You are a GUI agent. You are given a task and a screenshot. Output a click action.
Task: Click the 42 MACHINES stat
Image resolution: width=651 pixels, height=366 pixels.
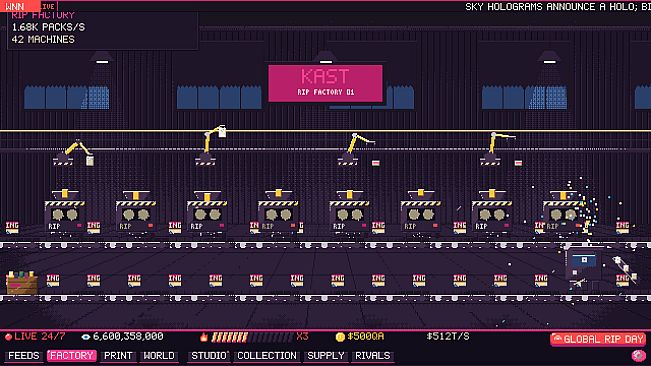tap(43, 39)
